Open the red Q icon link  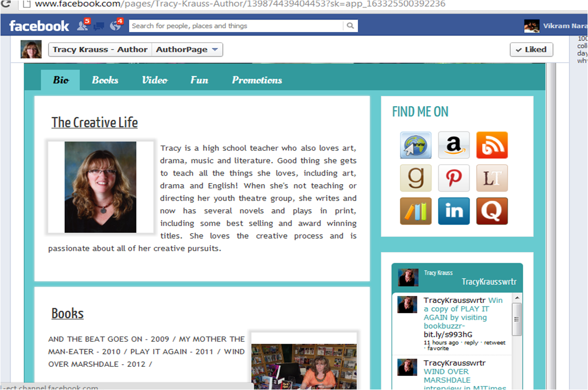(x=492, y=211)
